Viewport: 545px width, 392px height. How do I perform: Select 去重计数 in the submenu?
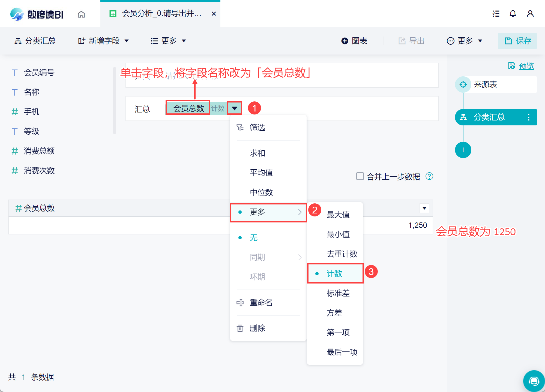[x=335, y=254]
